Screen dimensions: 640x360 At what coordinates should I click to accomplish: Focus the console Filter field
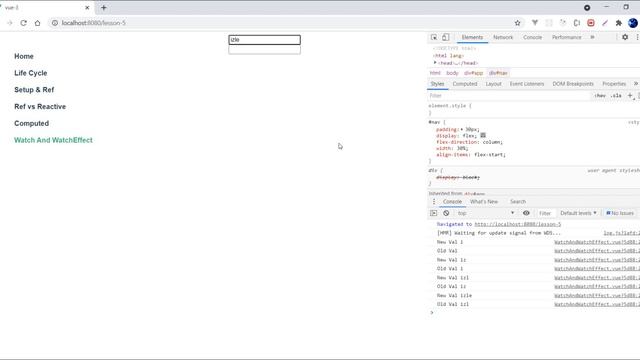point(545,213)
